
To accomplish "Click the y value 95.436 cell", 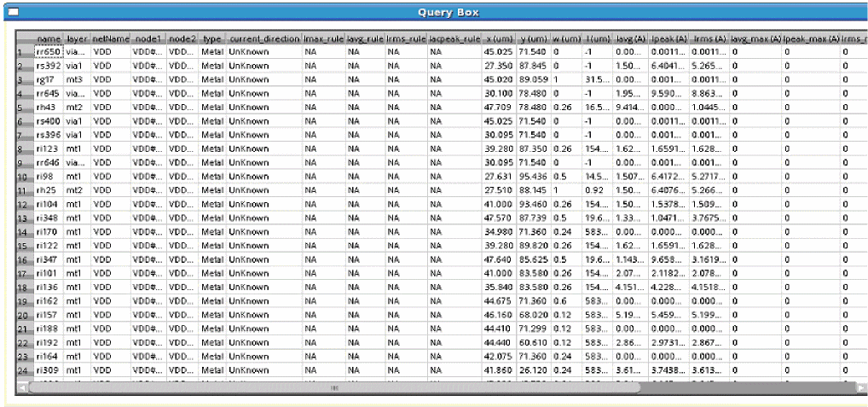I will pos(534,176).
